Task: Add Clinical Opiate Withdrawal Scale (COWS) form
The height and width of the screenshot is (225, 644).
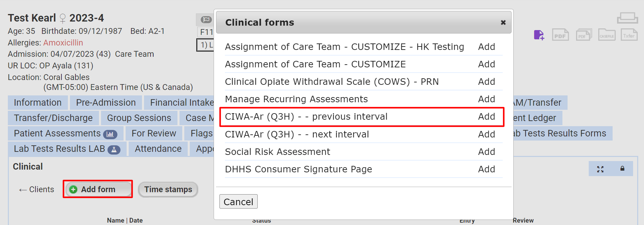Action: [486, 82]
